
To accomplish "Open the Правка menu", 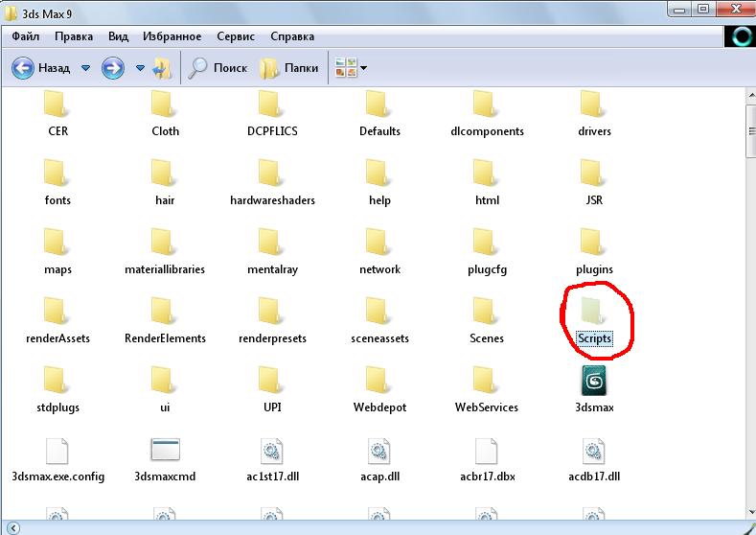I will point(74,36).
